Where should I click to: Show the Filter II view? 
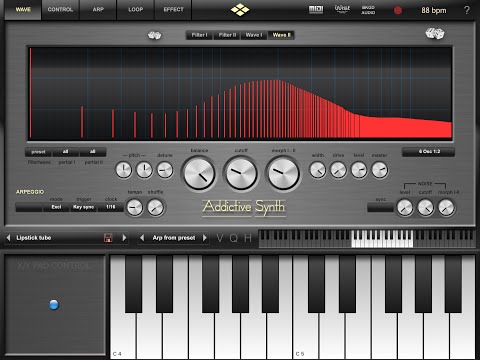[227, 35]
